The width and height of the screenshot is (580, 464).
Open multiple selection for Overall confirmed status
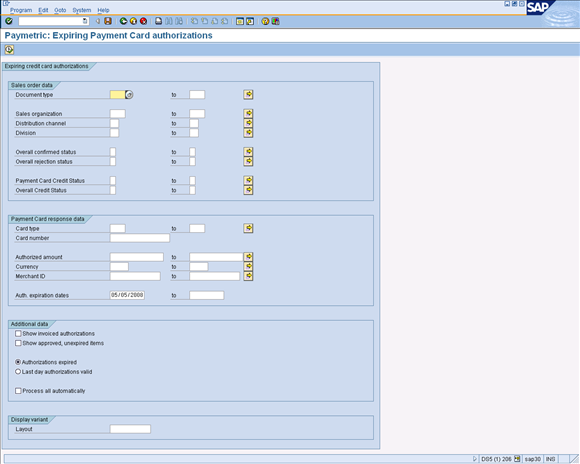pos(248,152)
